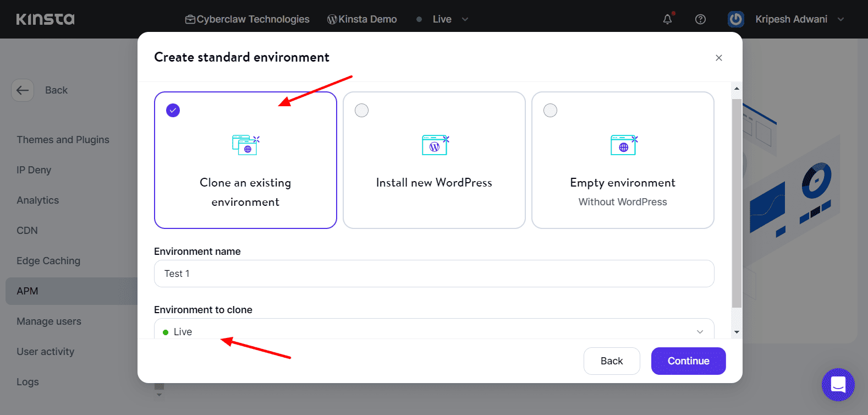Click the back arrow icon in sidebar
Viewport: 868px width, 415px height.
tap(23, 90)
